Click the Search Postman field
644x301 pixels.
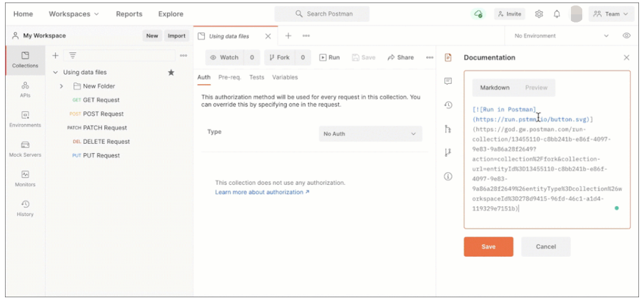coord(322,14)
